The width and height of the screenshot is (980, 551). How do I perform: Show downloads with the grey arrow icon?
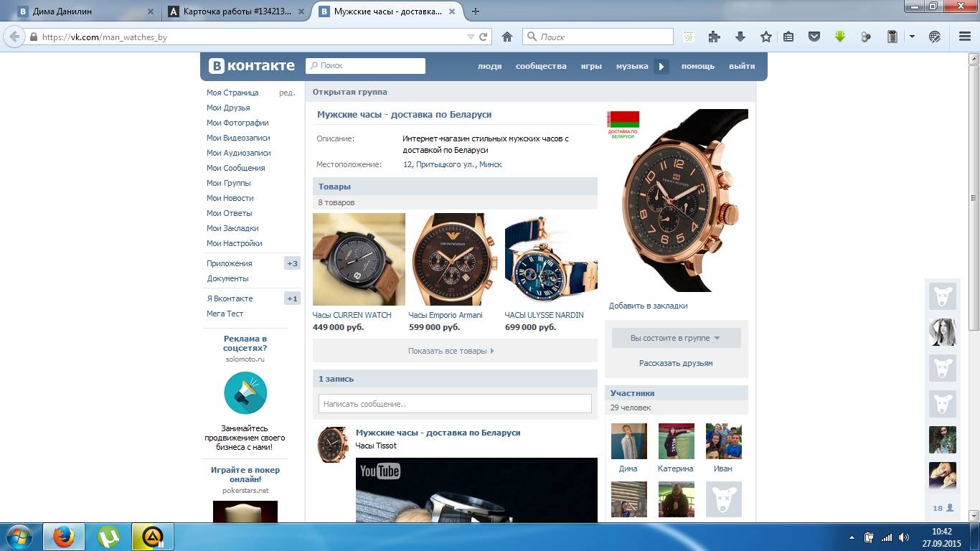740,37
